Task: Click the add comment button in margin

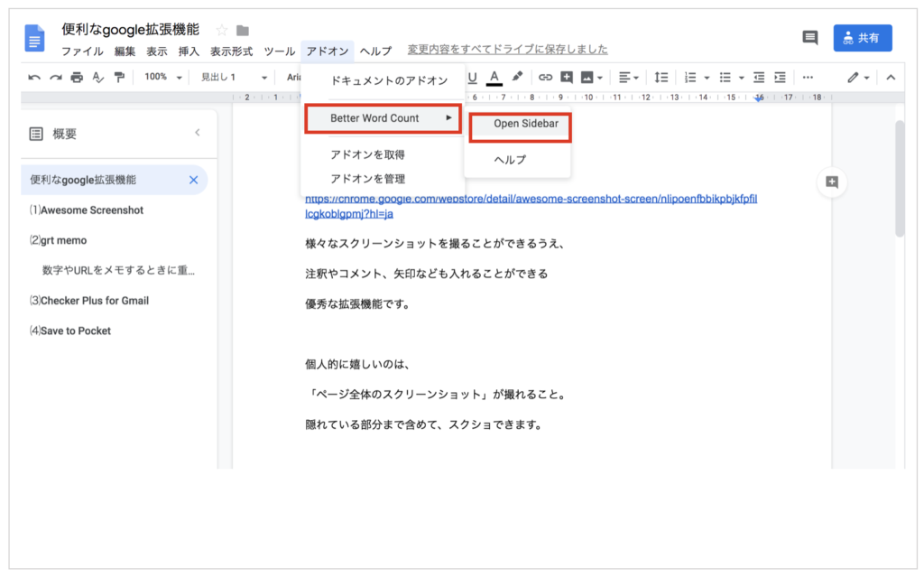Action: pyautogui.click(x=831, y=182)
